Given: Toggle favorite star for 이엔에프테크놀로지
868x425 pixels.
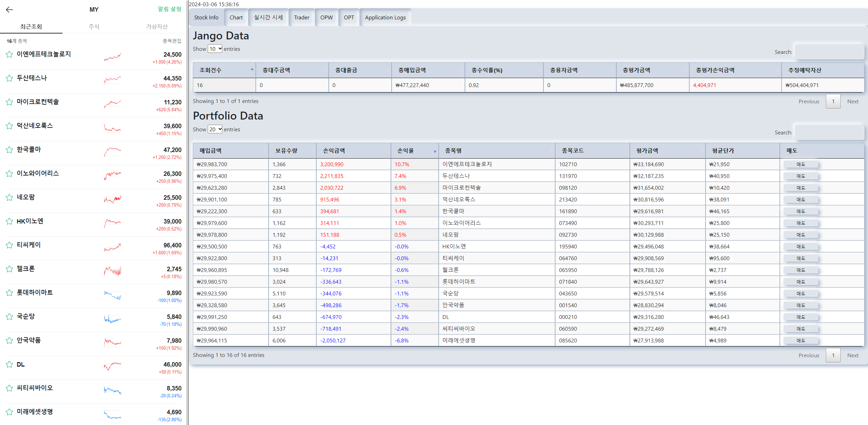Looking at the screenshot, I should 9,54.
